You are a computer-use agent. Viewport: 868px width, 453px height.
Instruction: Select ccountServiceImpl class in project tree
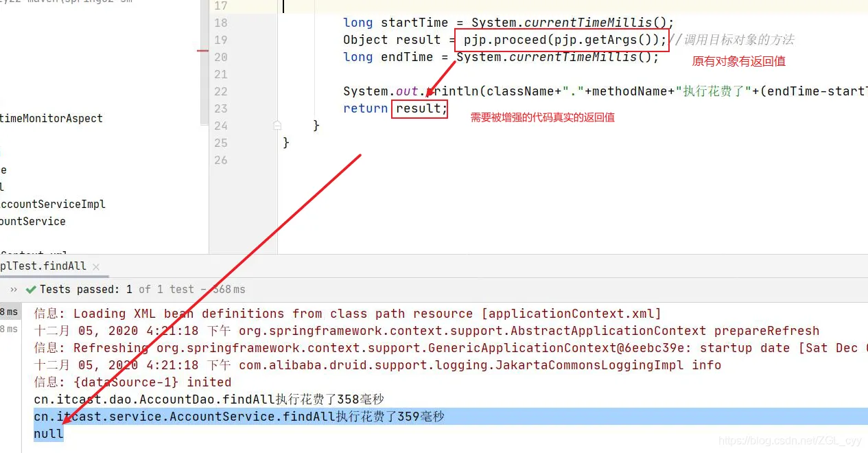click(53, 205)
